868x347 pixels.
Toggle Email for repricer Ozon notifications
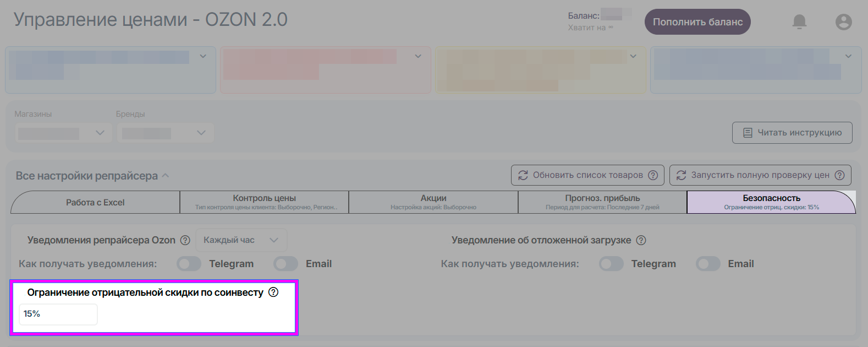point(286,264)
